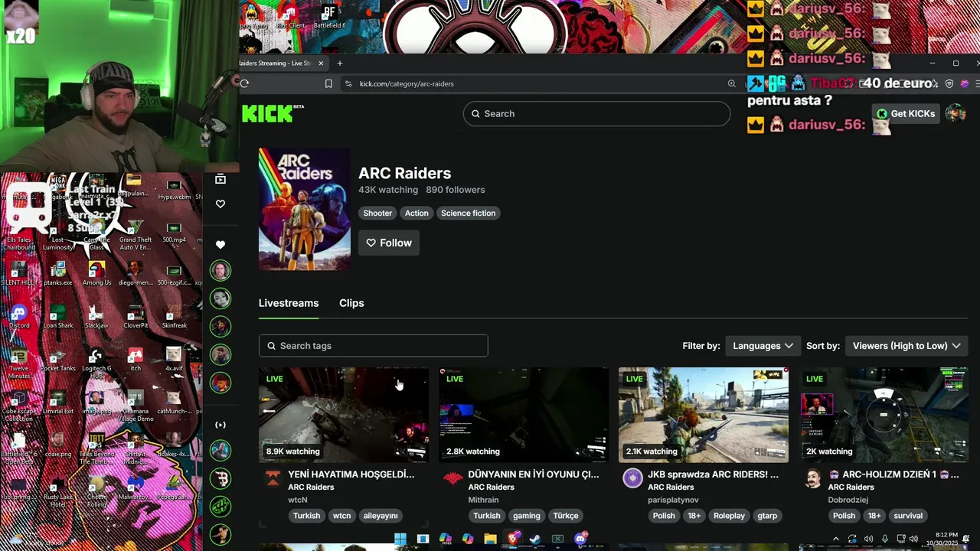Open a new browser tab with the plus
This screenshot has width=980, height=551.
340,64
